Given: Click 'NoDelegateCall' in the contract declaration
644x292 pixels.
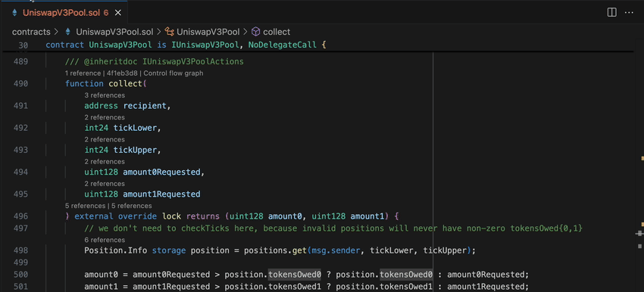Looking at the screenshot, I should pos(282,45).
